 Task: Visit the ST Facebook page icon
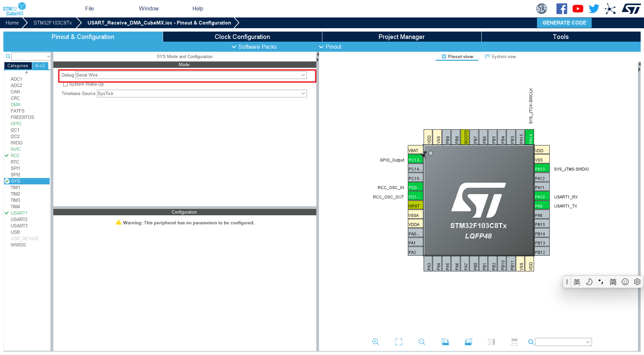click(x=561, y=9)
